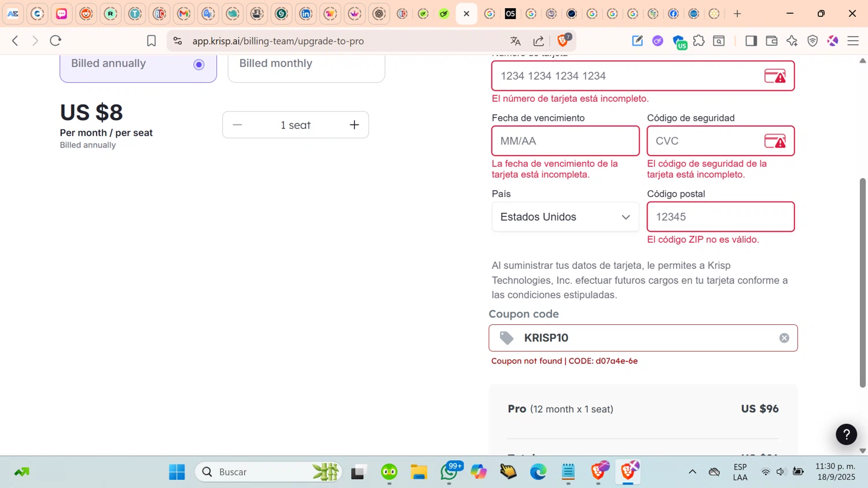Click the Código postal field
This screenshot has height=488, width=868.
click(x=720, y=217)
